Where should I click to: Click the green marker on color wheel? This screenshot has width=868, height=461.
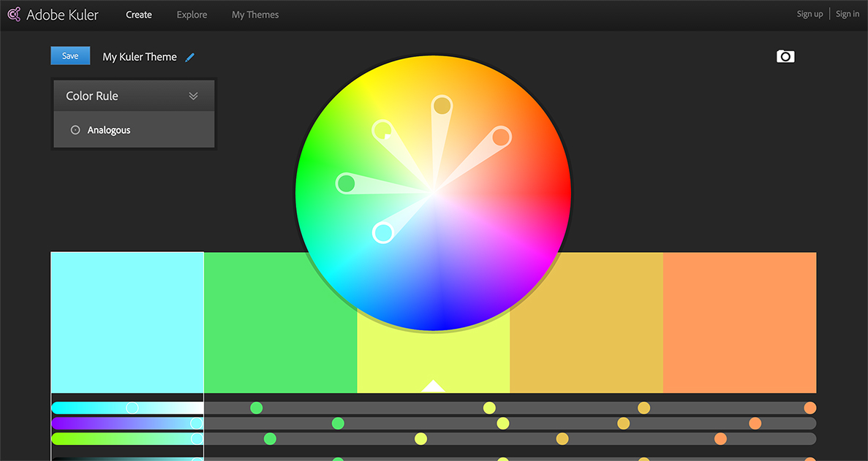[346, 183]
